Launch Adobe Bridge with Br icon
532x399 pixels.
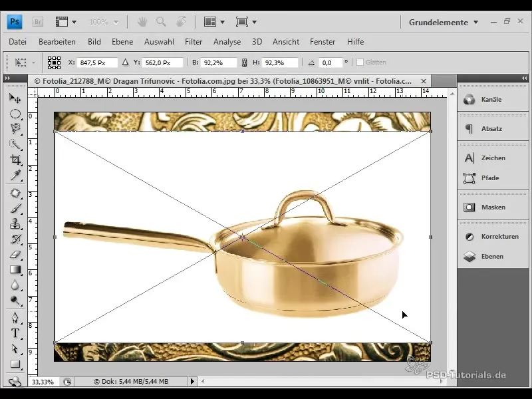[x=38, y=22]
